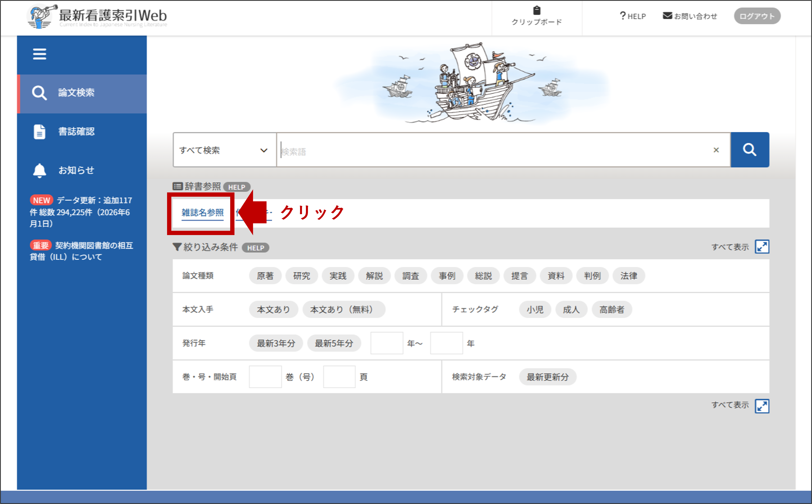This screenshot has width=812, height=504.
Task: Open the 重要 契約機関図書館の相互貸借 notice
Action: click(81, 251)
